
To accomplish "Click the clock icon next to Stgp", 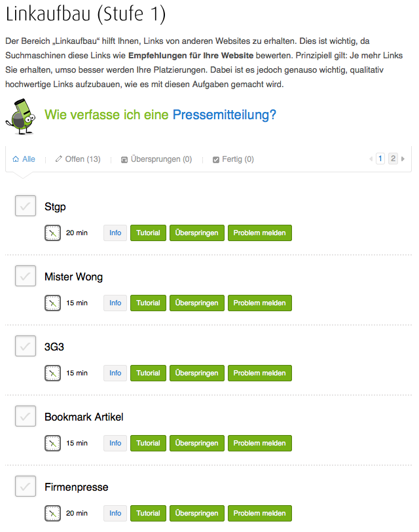I will pos(52,233).
